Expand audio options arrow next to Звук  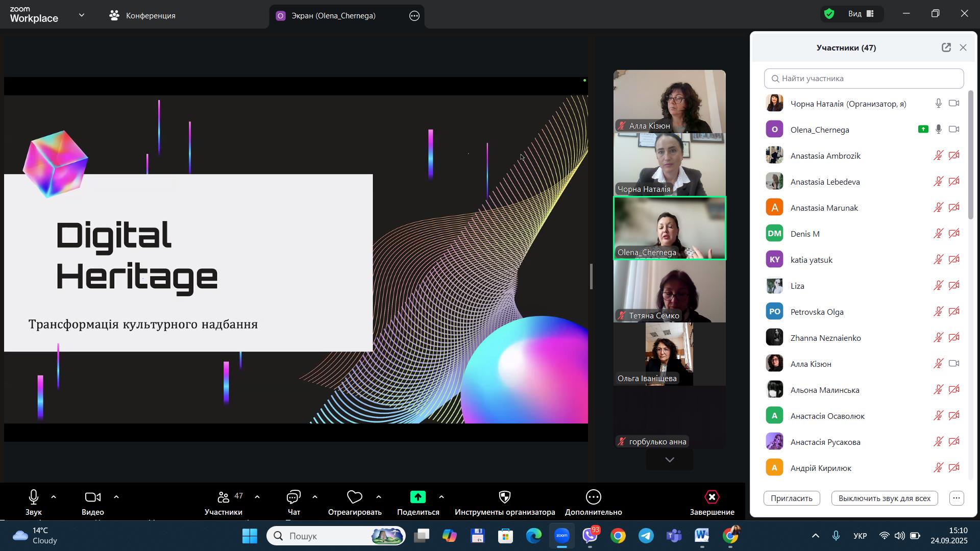pos(54,497)
